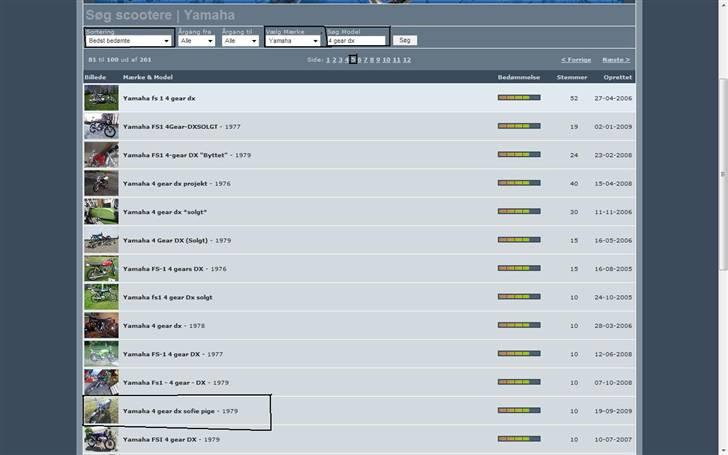Open thumbnail of Yamaha 4 gear dx projekt

click(101, 183)
